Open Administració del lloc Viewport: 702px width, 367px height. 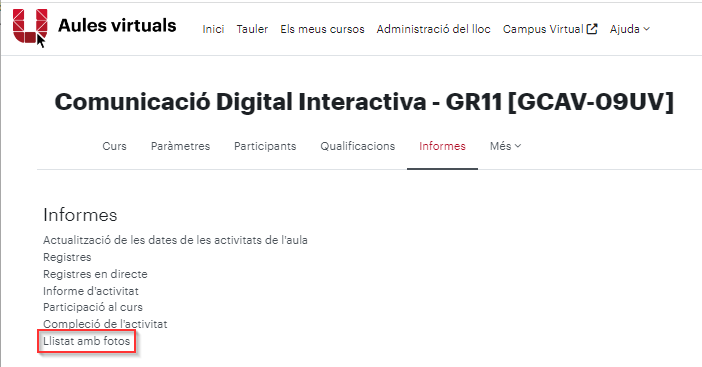click(x=433, y=29)
